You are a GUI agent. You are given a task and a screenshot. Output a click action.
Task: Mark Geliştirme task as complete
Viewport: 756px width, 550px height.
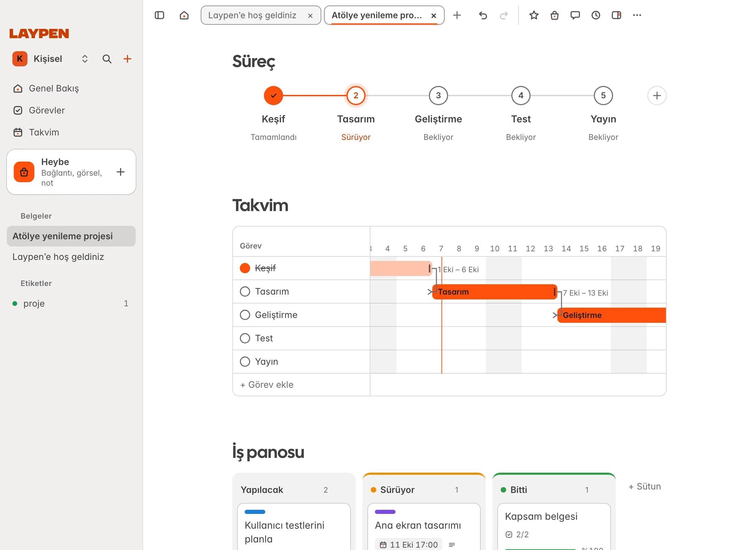tap(245, 315)
